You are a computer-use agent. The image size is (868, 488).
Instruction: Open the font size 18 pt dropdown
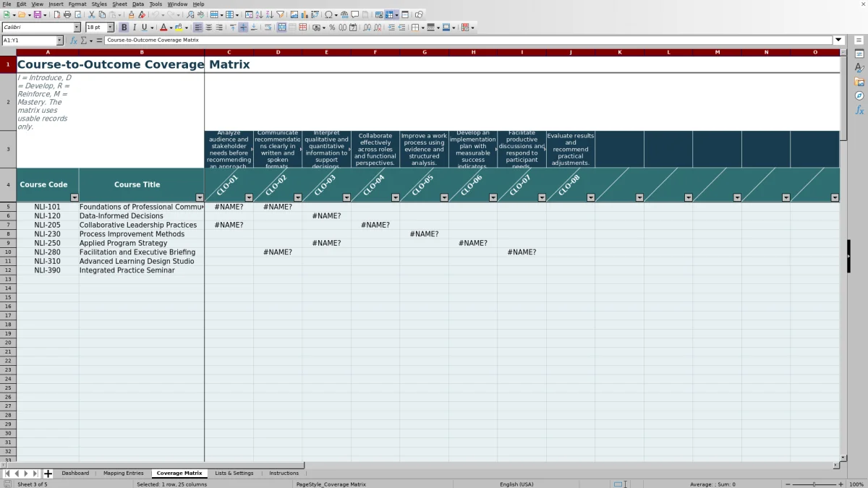110,27
